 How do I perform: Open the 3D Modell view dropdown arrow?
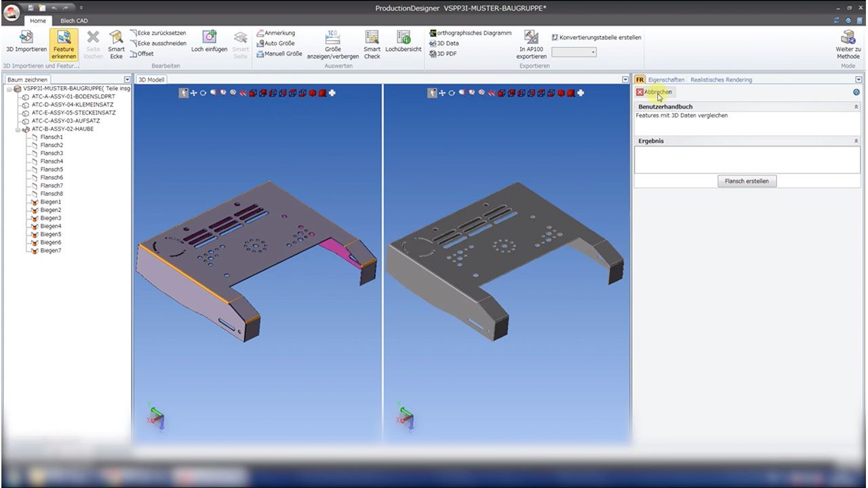coord(625,80)
